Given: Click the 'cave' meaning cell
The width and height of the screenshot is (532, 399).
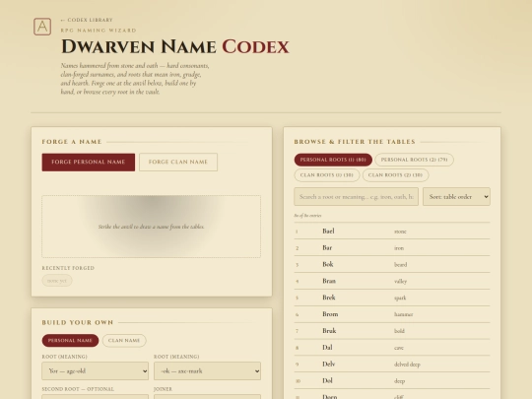Looking at the screenshot, I should pos(399,348).
